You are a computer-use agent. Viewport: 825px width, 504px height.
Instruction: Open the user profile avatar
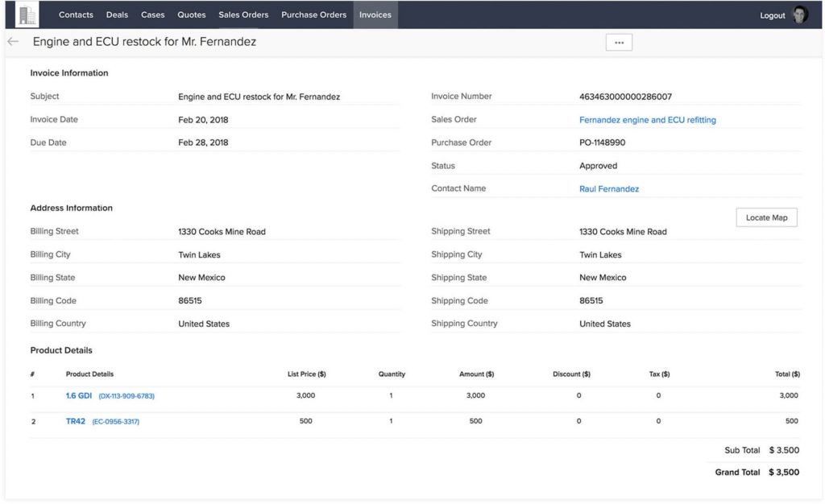[x=800, y=15]
